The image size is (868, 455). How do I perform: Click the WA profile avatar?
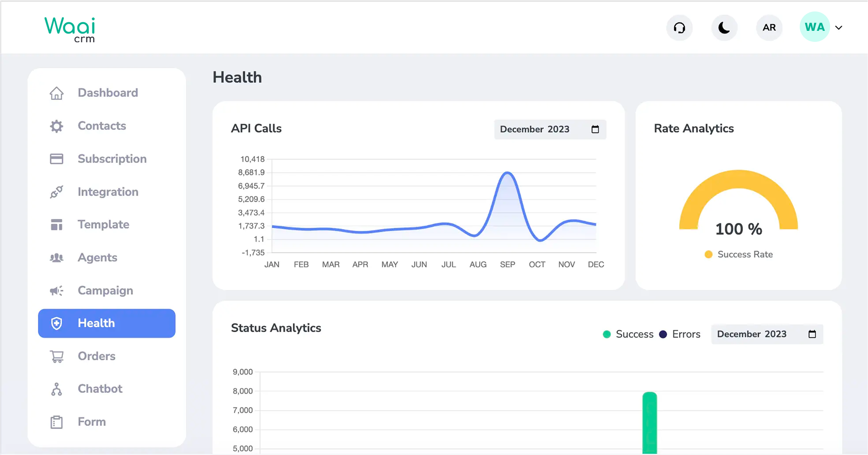tap(815, 27)
